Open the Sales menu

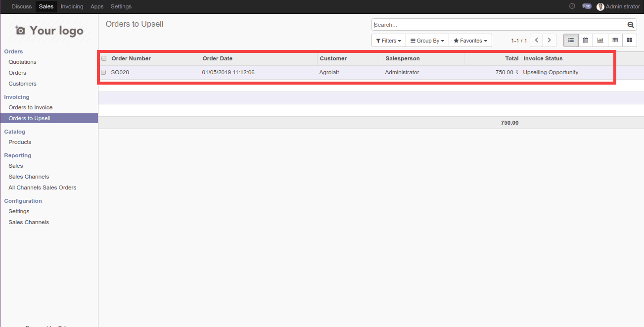46,6
